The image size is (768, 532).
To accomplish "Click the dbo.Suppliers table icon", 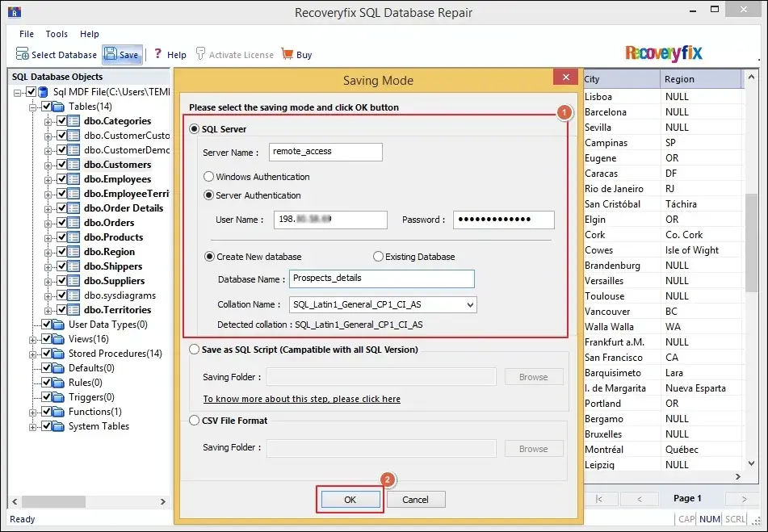I will pos(73,281).
